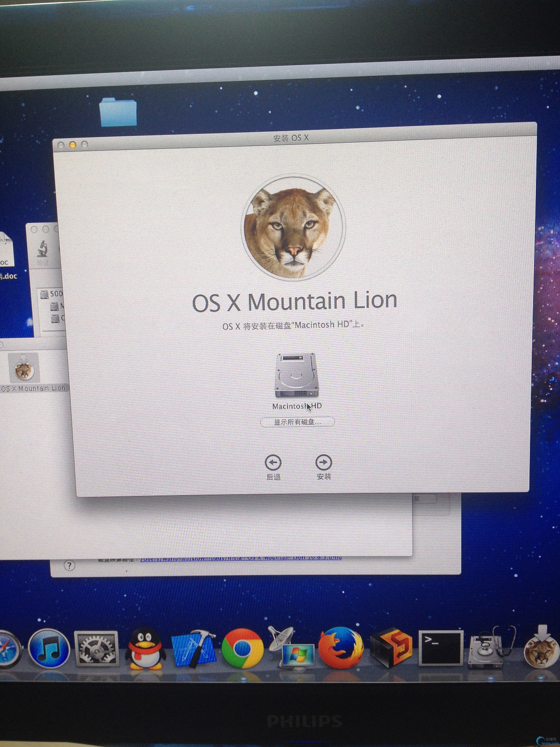
Task: Click the Show All Disks (显示所有磁盘...) button
Action: (x=297, y=422)
